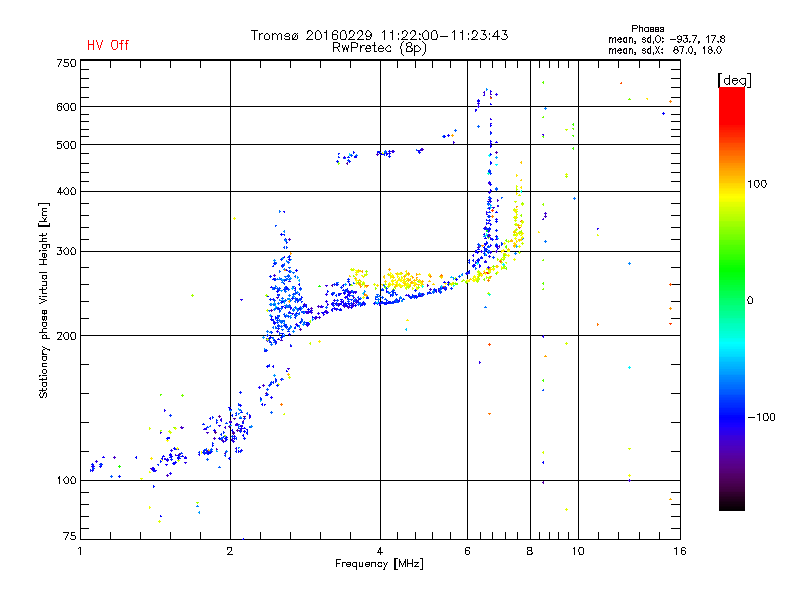This screenshot has width=800, height=600.
Task: Click the "Frequency [MHz]" axis label
Action: pyautogui.click(x=379, y=564)
